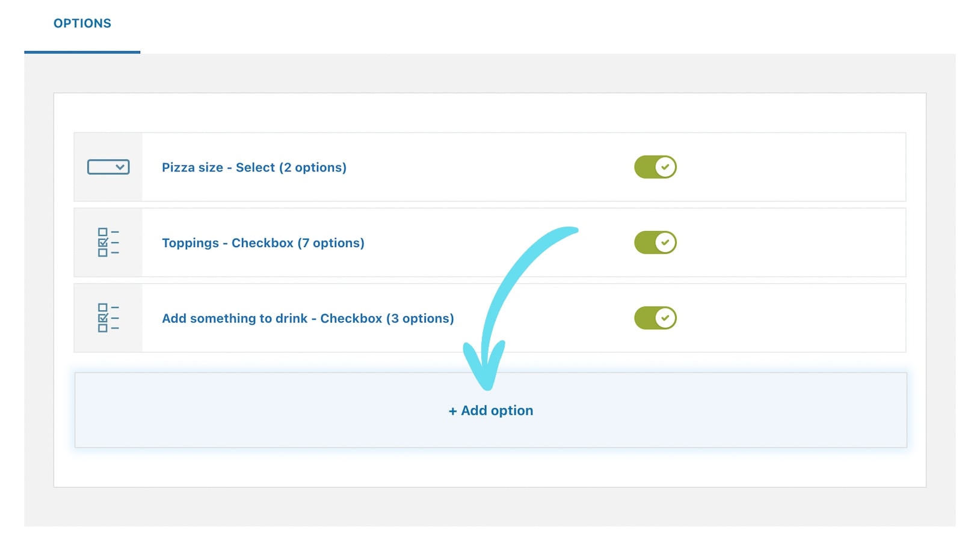Expand the Add something to drink row
Viewport: 980px width, 541px height.
pos(490,318)
